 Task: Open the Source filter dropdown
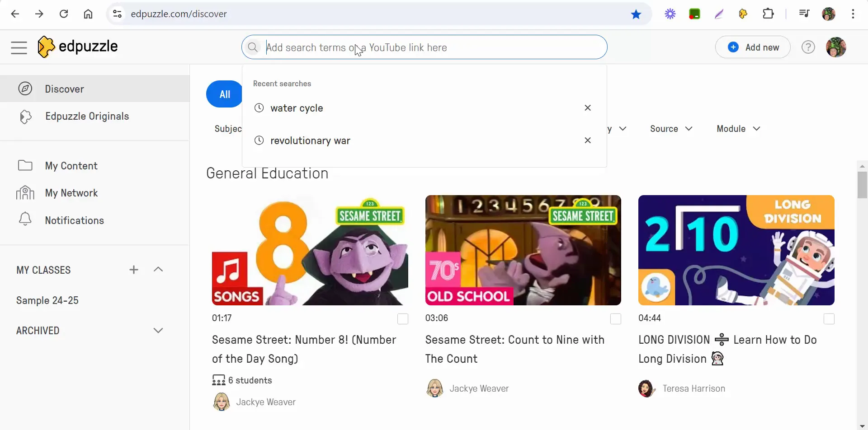click(x=671, y=129)
